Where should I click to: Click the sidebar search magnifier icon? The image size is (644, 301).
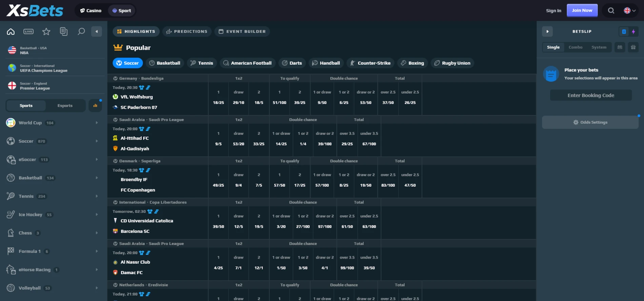81,32
